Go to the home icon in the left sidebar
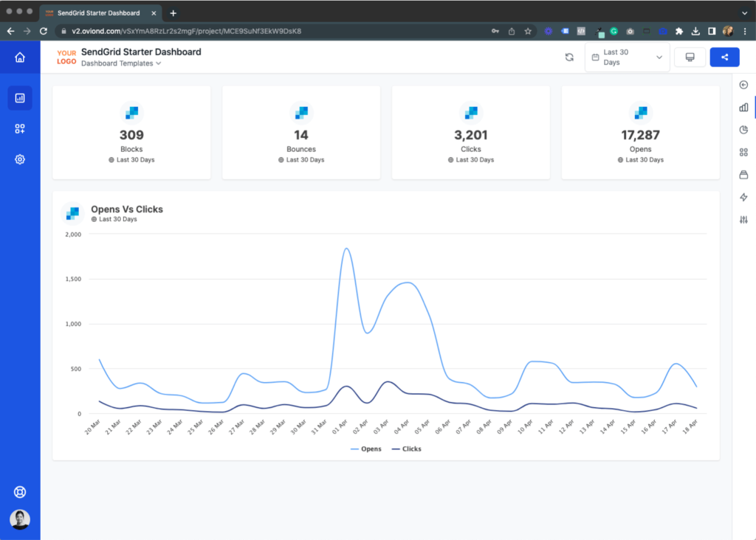756x540 pixels. pyautogui.click(x=20, y=58)
